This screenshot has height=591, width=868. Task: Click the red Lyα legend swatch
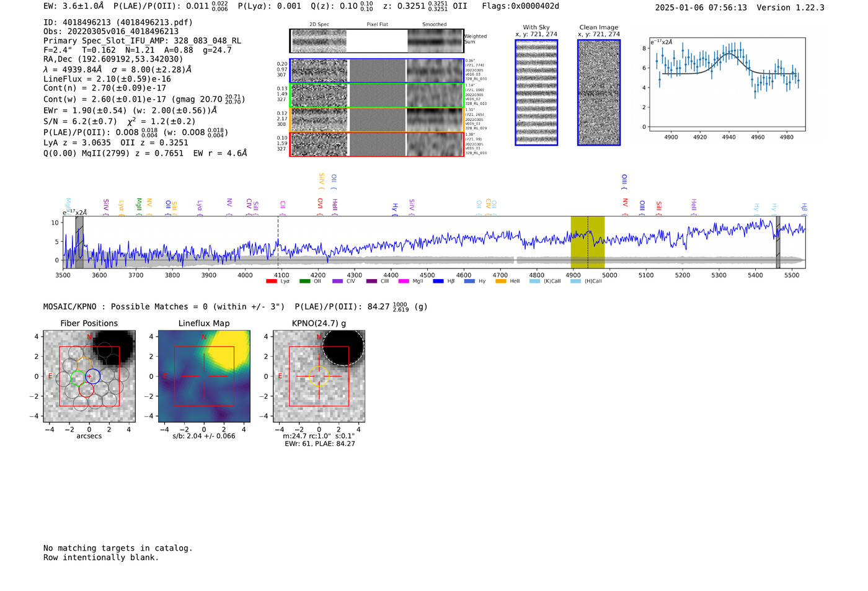tap(272, 282)
